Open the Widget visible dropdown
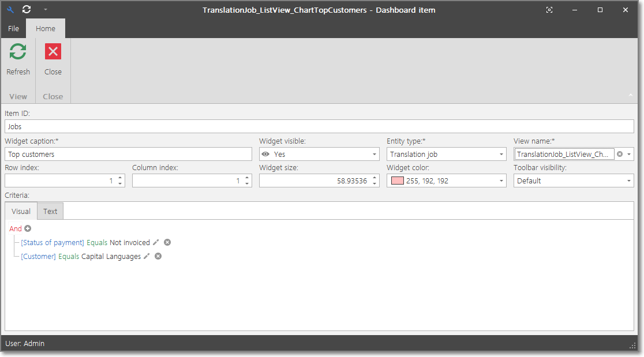Image resolution: width=644 pixels, height=357 pixels. 374,155
